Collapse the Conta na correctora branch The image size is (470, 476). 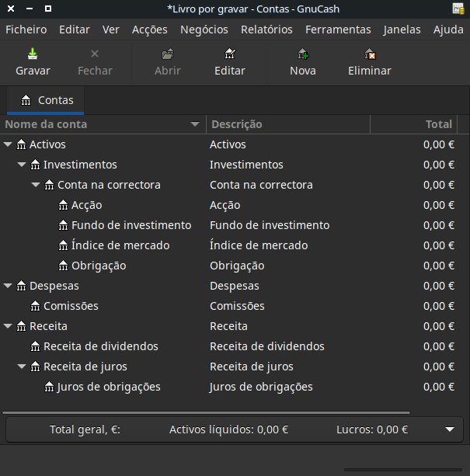(36, 185)
